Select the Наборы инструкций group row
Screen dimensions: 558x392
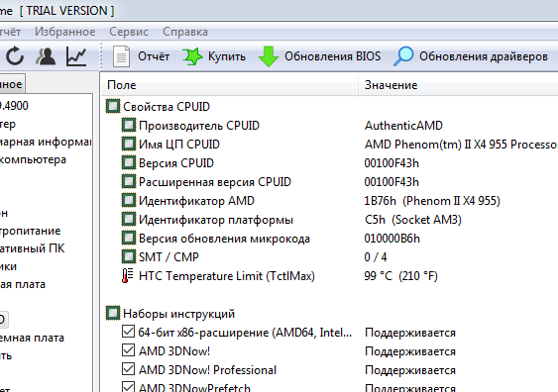coord(178,314)
